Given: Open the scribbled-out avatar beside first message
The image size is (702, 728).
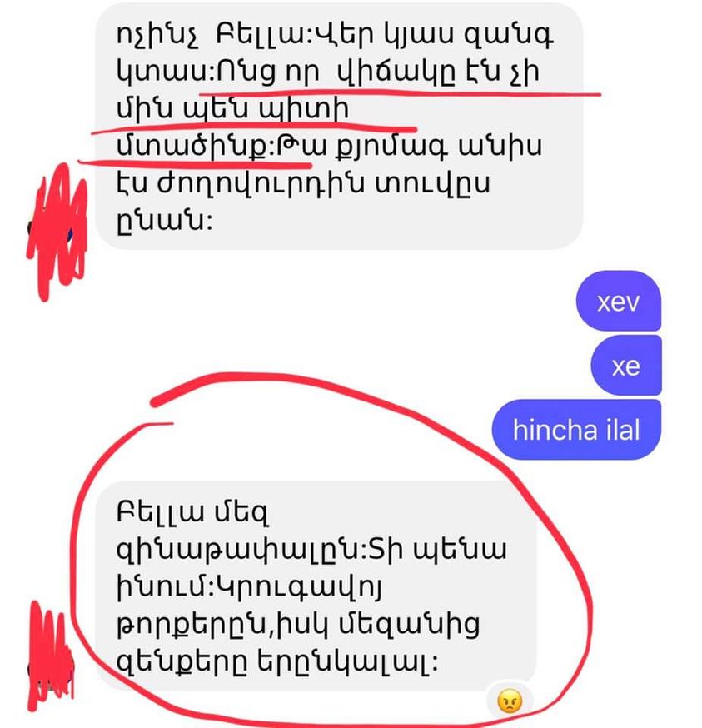Looking at the screenshot, I should click(x=57, y=231).
